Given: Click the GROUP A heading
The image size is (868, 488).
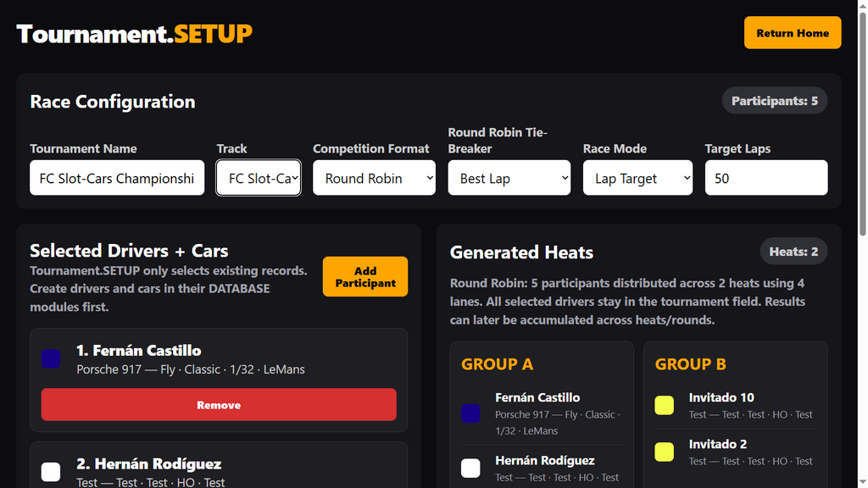Looking at the screenshot, I should tap(497, 364).
